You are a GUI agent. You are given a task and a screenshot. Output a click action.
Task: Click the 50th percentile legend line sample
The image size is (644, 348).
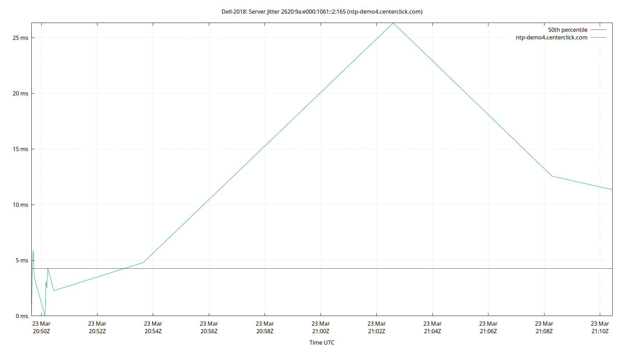click(x=598, y=30)
